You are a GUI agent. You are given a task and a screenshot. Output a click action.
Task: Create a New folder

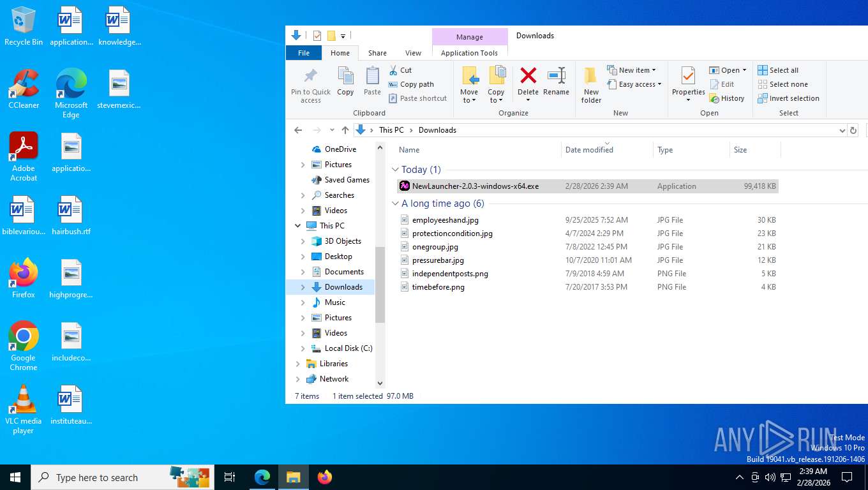[x=591, y=85]
